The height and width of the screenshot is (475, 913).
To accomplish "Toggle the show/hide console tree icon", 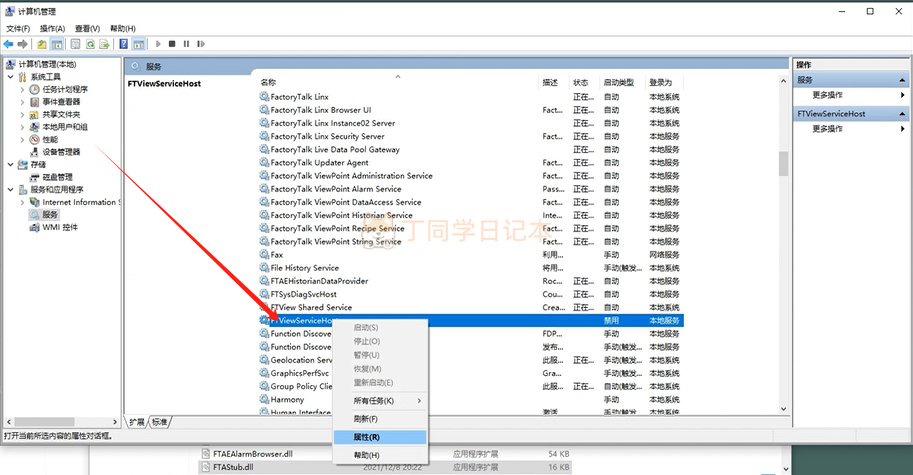I will (56, 44).
